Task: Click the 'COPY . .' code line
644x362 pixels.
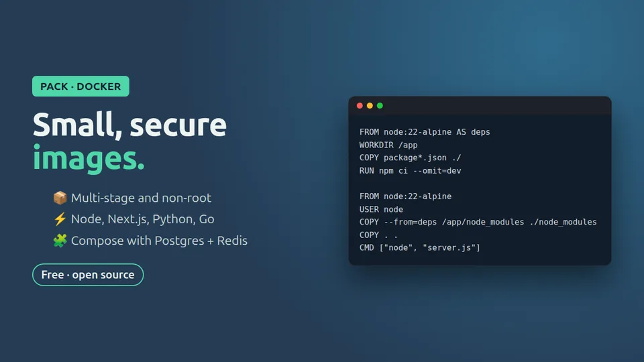Action: [x=378, y=235]
